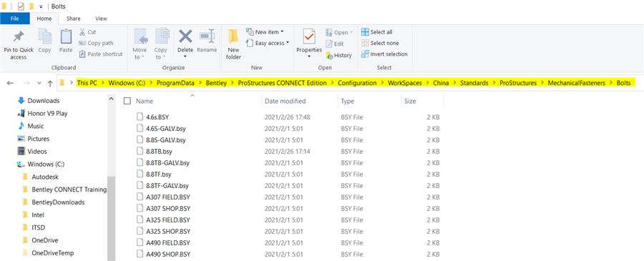This screenshot has height=261, width=644.
Task: Open the Autodesk folder in sidebar
Action: pyautogui.click(x=45, y=177)
